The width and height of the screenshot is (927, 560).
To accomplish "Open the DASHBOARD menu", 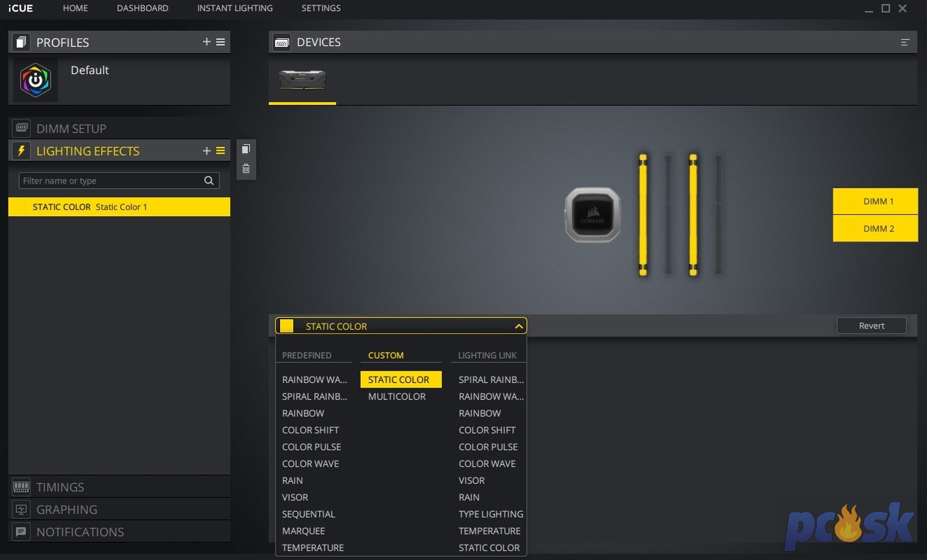I will (142, 8).
